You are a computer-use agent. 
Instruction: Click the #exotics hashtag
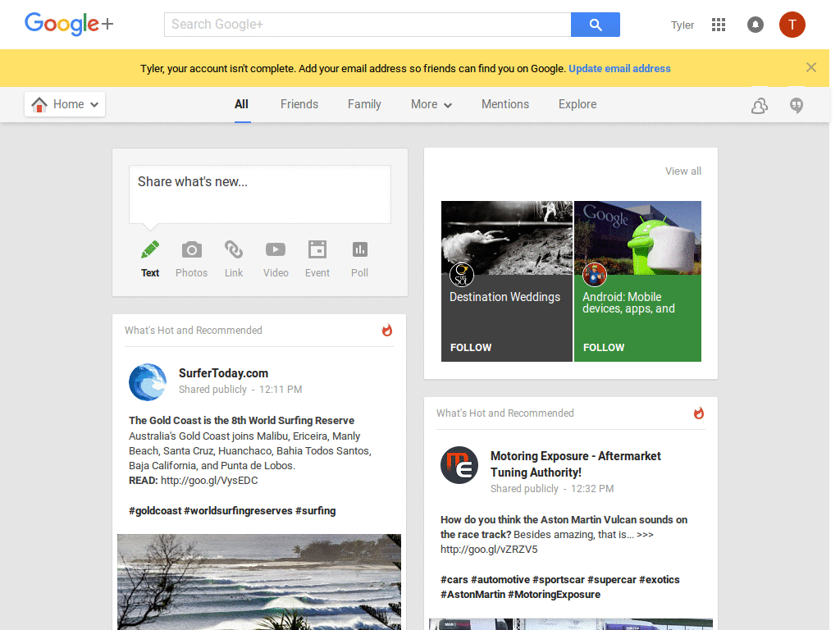point(659,580)
